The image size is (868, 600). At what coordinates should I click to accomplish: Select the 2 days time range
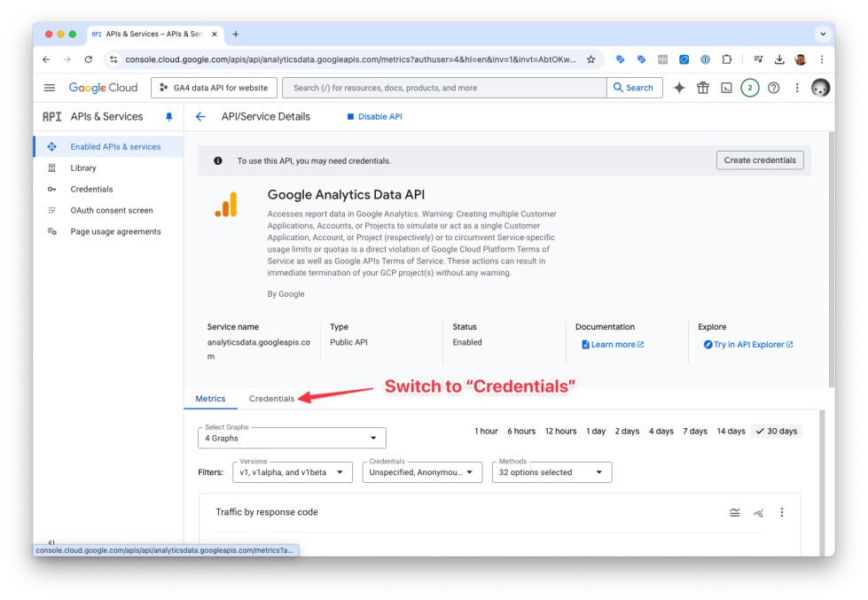coord(627,432)
